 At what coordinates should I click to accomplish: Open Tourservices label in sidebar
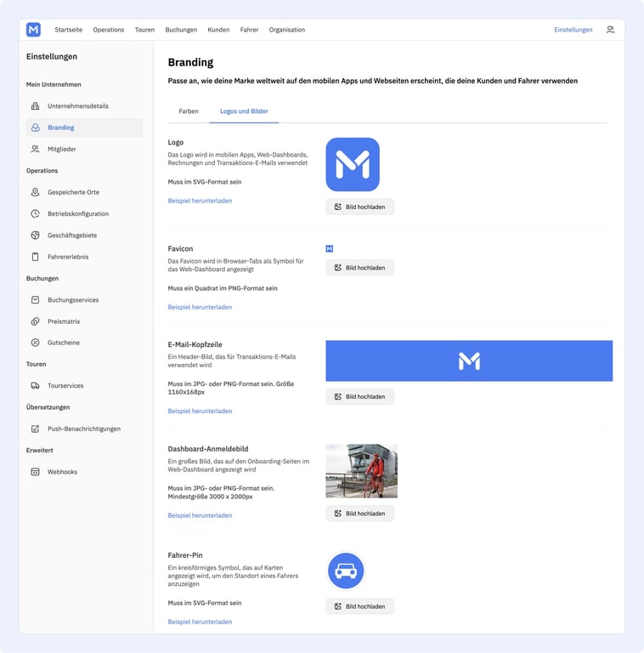(x=65, y=386)
